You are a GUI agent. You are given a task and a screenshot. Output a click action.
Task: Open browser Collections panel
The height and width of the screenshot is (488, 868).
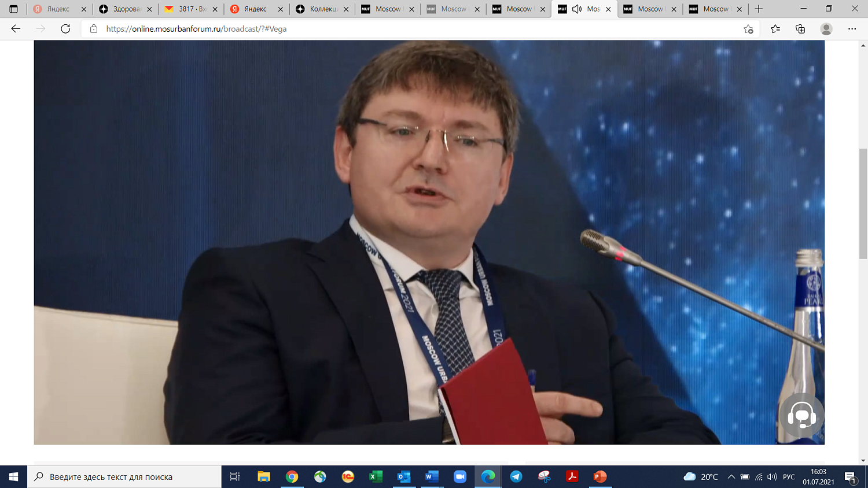[x=800, y=29]
